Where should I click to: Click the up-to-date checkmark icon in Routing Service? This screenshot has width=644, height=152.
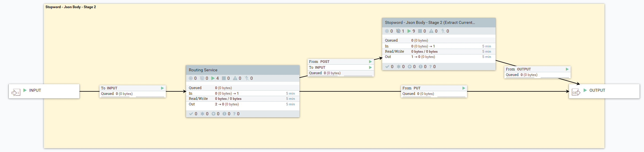pyautogui.click(x=191, y=114)
